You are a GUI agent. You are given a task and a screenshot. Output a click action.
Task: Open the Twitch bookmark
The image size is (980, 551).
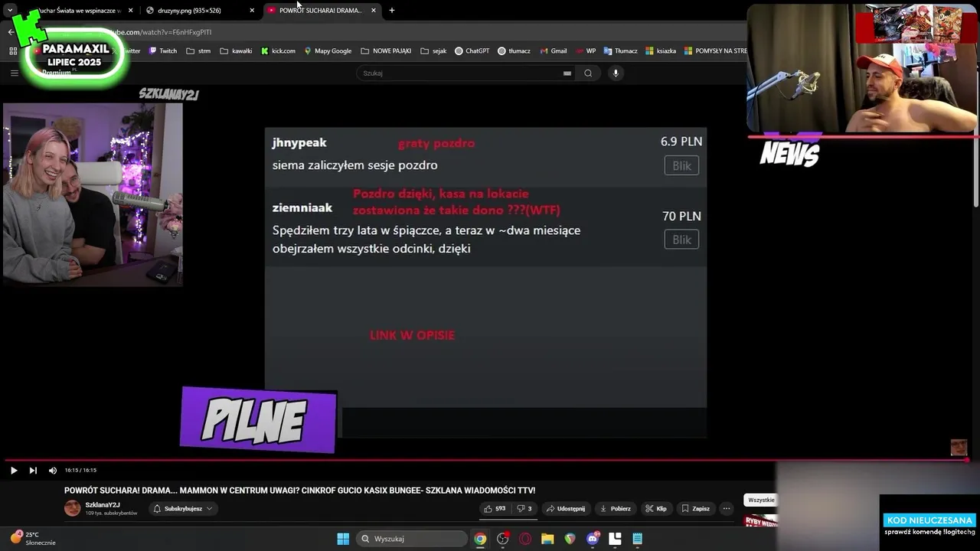(x=162, y=51)
